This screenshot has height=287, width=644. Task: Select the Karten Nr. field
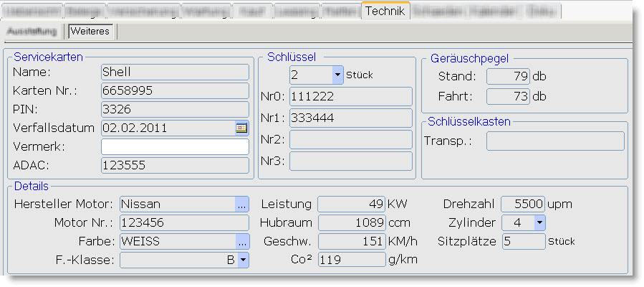174,91
